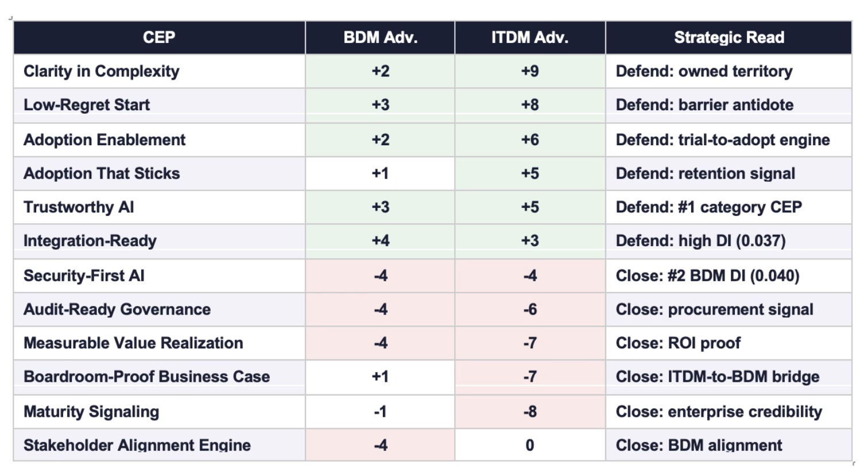This screenshot has width=868, height=473.
Task: Click the Audit-Ready Governance cell
Action: [x=117, y=309]
